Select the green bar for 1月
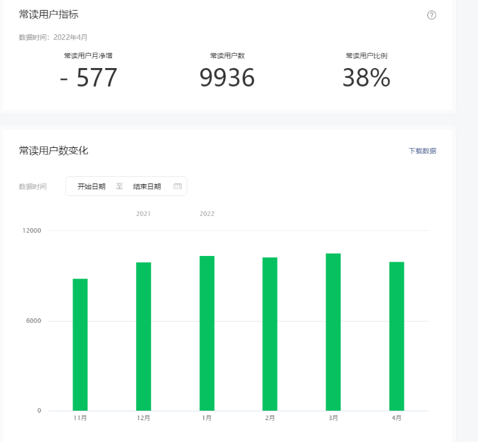Screen dimensions: 504x442 207,333
